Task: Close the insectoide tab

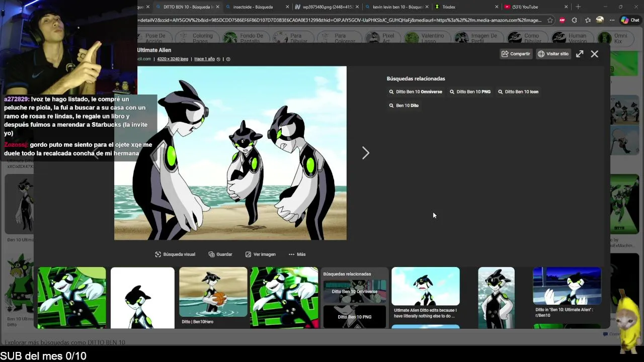Action: (x=287, y=7)
